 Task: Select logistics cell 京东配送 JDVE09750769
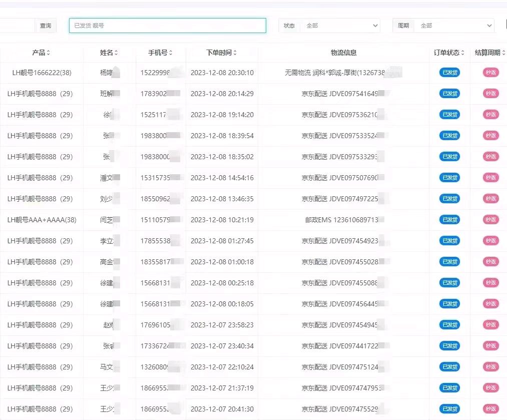343,178
